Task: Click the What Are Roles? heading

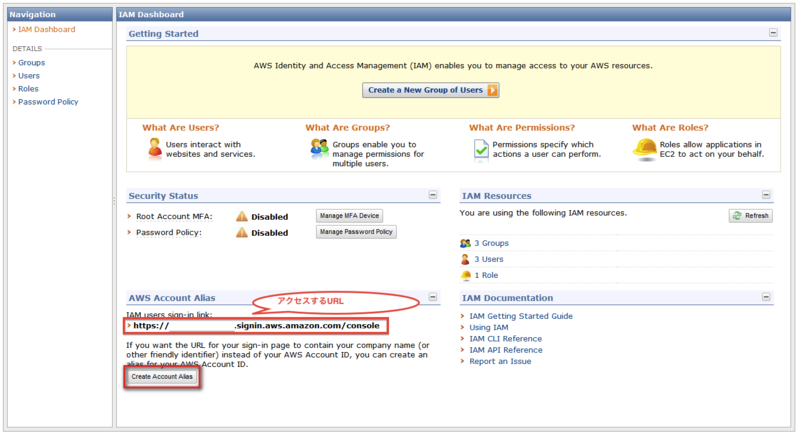Action: (x=670, y=127)
